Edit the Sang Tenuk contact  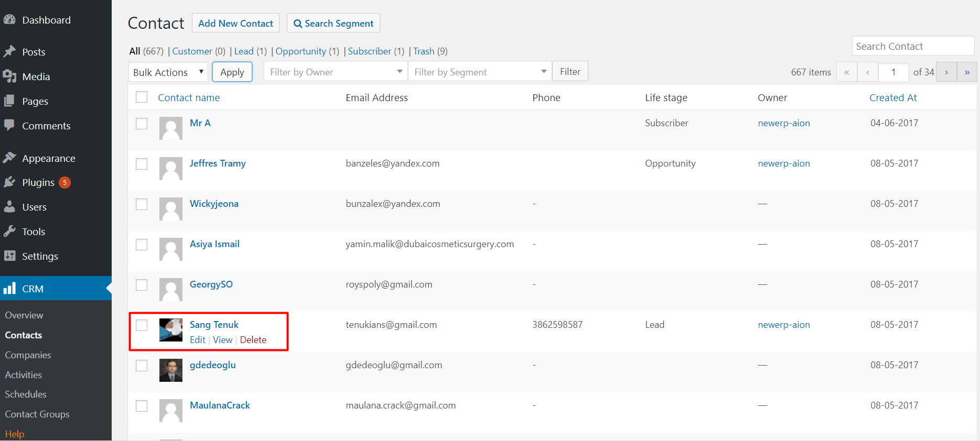[x=198, y=340]
